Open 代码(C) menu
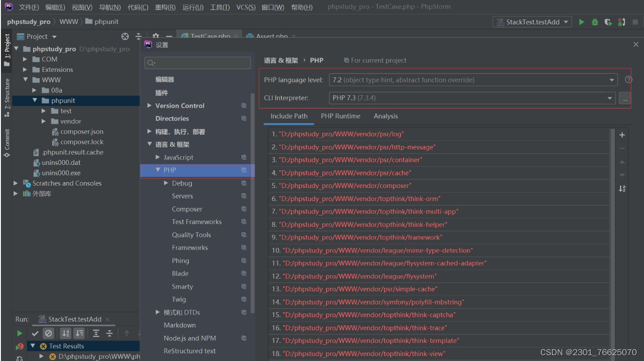The image size is (644, 361). (138, 7)
